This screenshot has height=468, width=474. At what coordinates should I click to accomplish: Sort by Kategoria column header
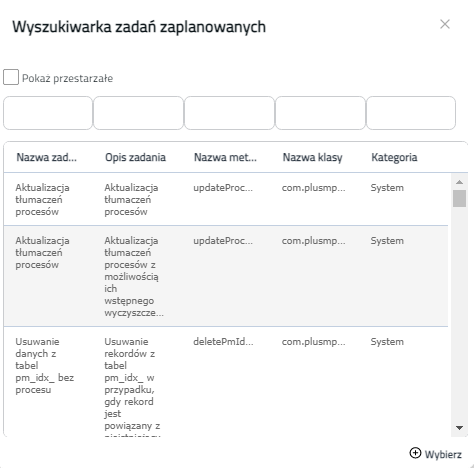(394, 157)
